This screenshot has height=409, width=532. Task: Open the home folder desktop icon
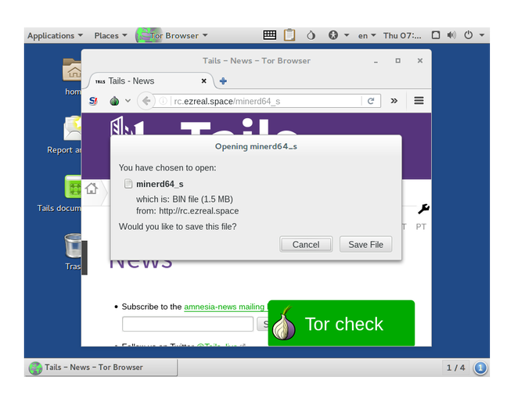click(72, 77)
